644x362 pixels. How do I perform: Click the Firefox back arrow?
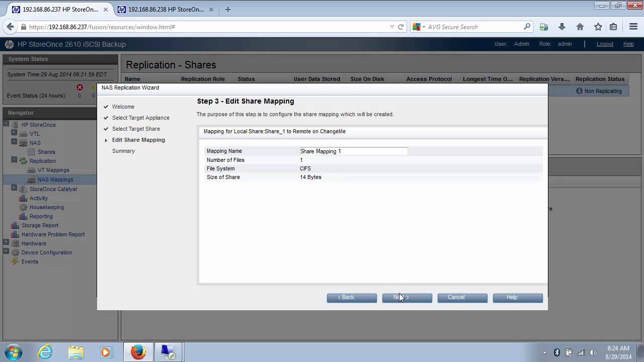(11, 27)
